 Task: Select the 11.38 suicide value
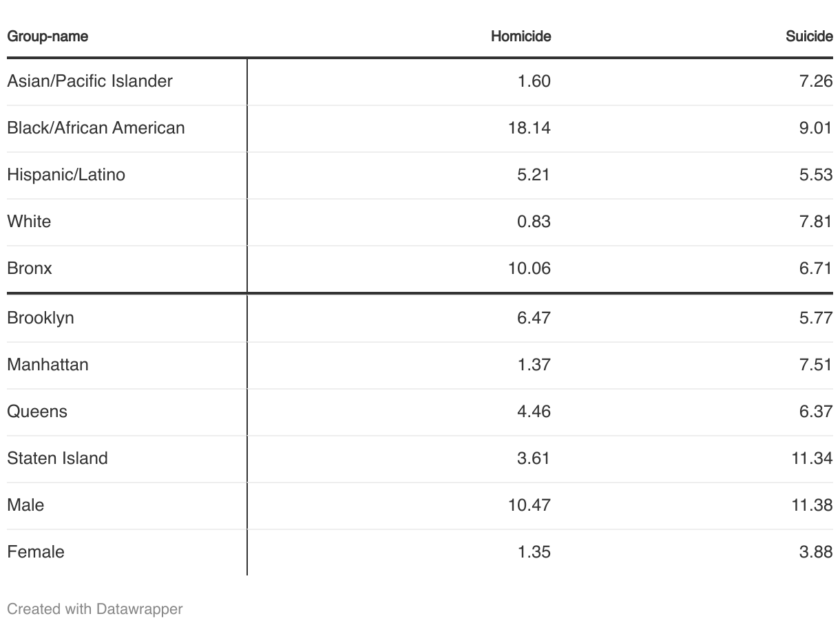click(812, 505)
